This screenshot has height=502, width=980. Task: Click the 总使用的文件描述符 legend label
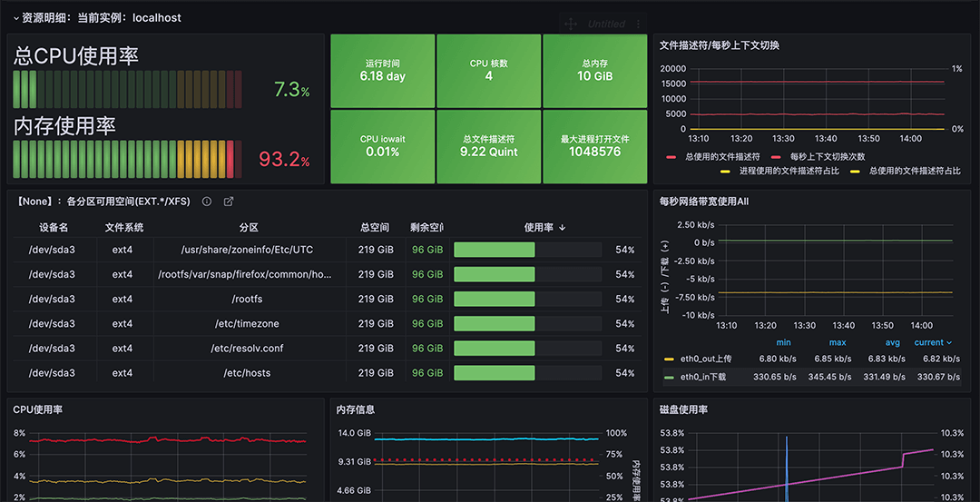pyautogui.click(x=722, y=157)
